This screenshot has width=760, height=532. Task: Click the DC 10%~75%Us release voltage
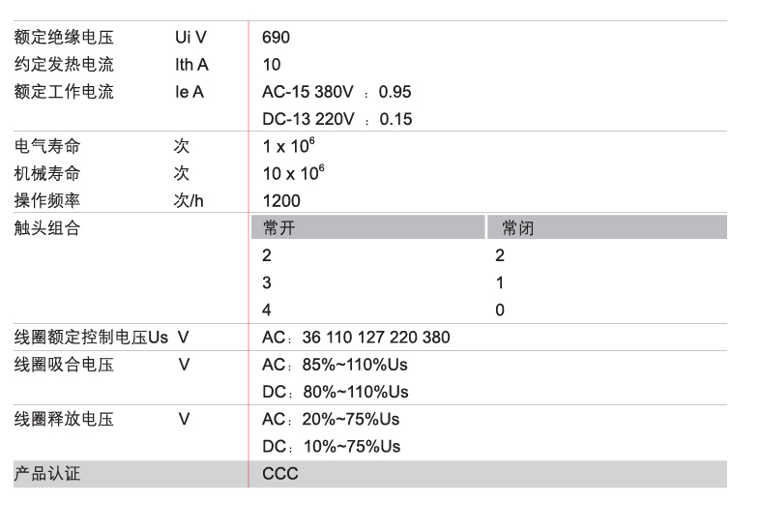pyautogui.click(x=331, y=446)
